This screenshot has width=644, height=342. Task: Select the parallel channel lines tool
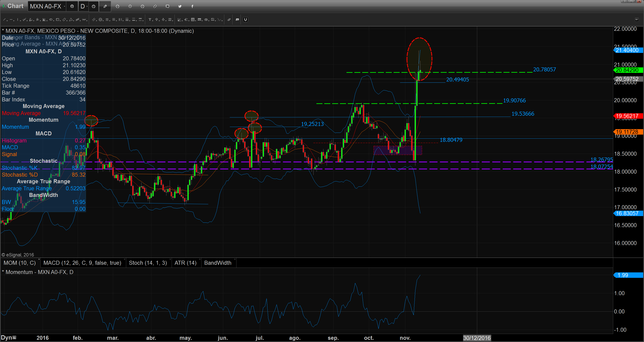77,20
